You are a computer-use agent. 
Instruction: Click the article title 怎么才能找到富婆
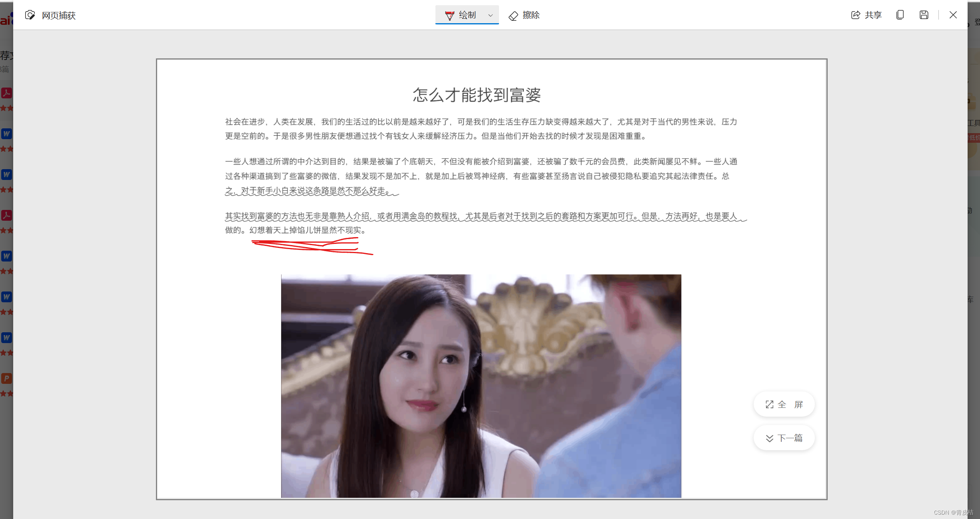(477, 95)
